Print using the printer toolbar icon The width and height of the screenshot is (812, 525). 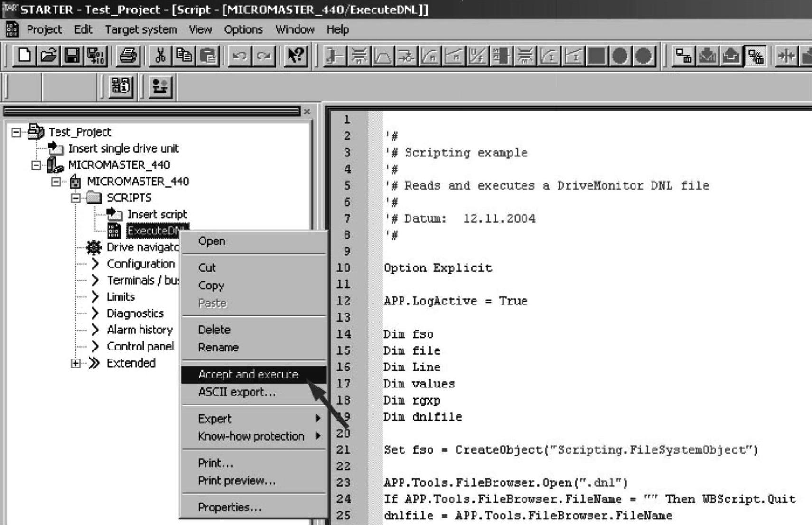128,56
